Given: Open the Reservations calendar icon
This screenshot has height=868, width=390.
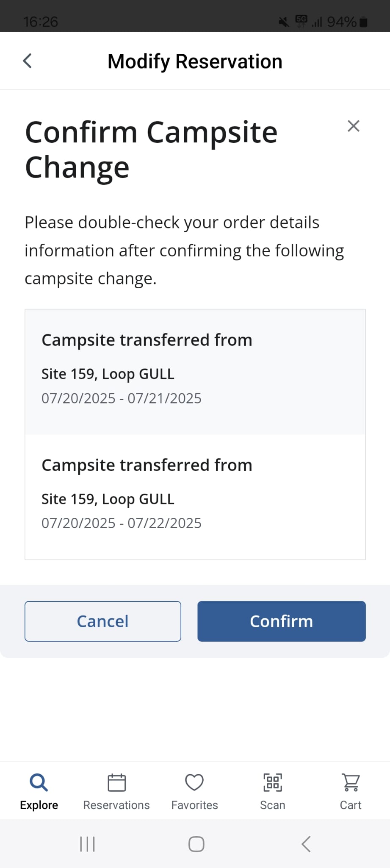Looking at the screenshot, I should coord(116,782).
